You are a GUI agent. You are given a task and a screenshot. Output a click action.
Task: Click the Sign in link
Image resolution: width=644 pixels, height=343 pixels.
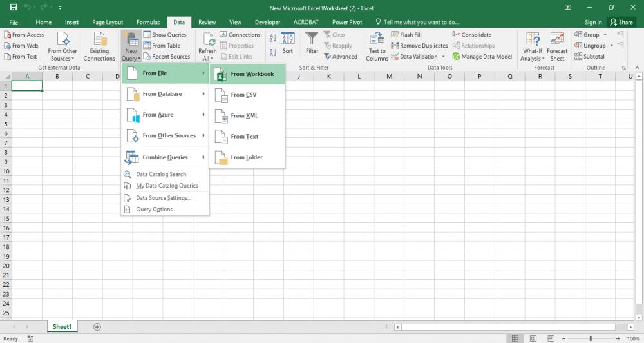pos(593,22)
